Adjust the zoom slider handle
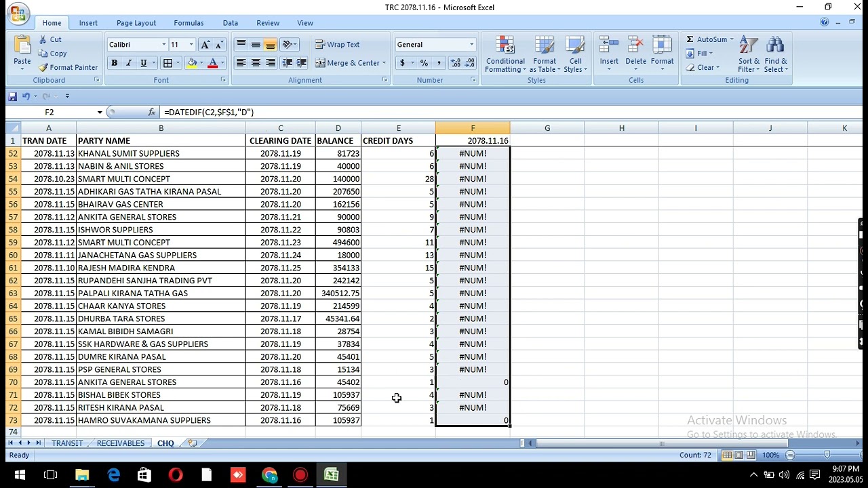The width and height of the screenshot is (868, 488). pos(827,455)
